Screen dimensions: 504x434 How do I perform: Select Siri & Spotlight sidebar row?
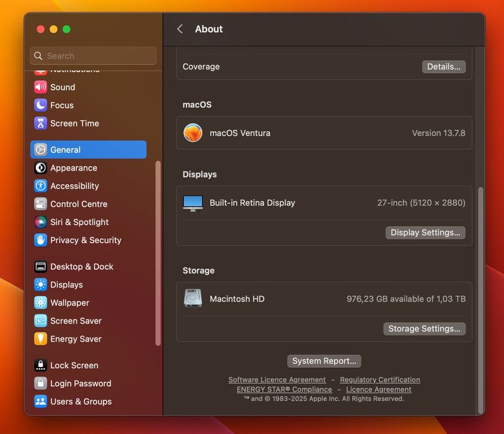(x=89, y=222)
